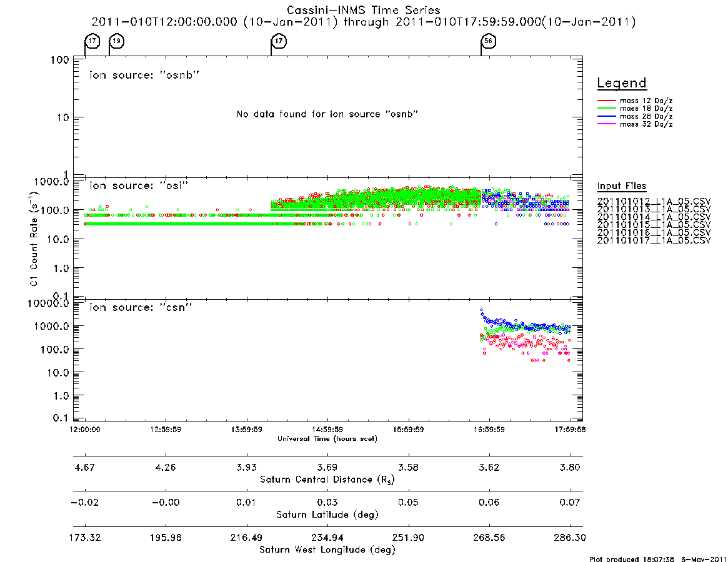Click the 216.49 longitude value
The height and width of the screenshot is (562, 728).
[247, 538]
